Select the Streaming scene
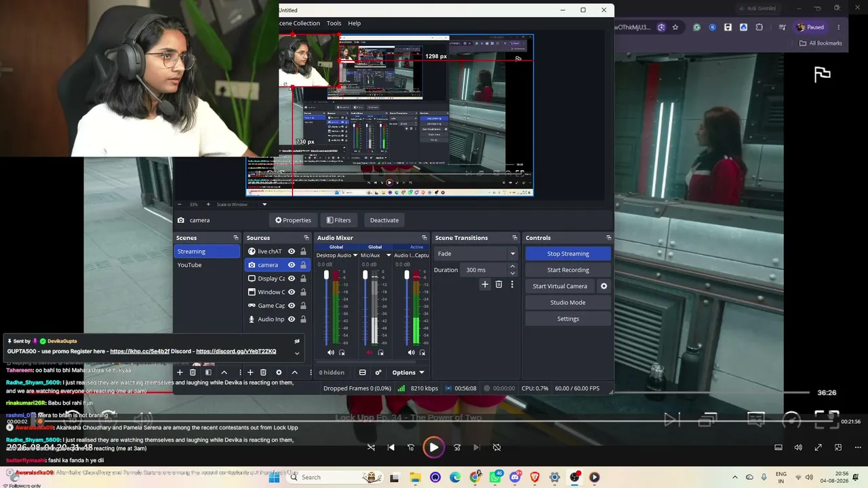 pyautogui.click(x=208, y=251)
